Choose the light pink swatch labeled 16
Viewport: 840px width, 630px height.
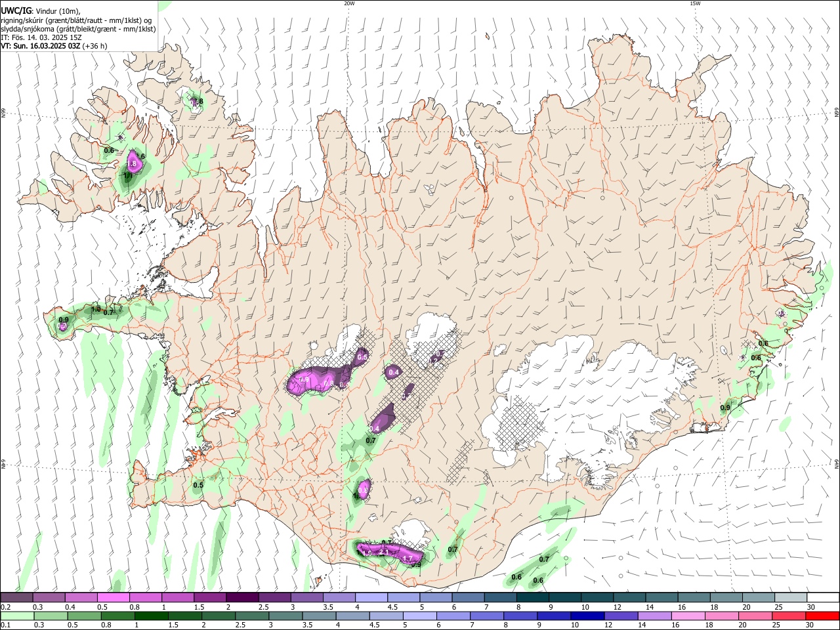[x=689, y=616]
